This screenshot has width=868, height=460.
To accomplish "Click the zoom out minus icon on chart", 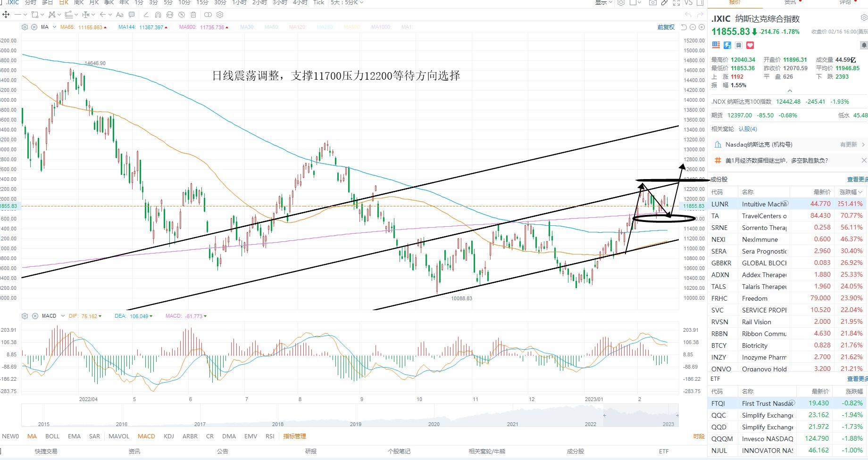I will point(693,27).
